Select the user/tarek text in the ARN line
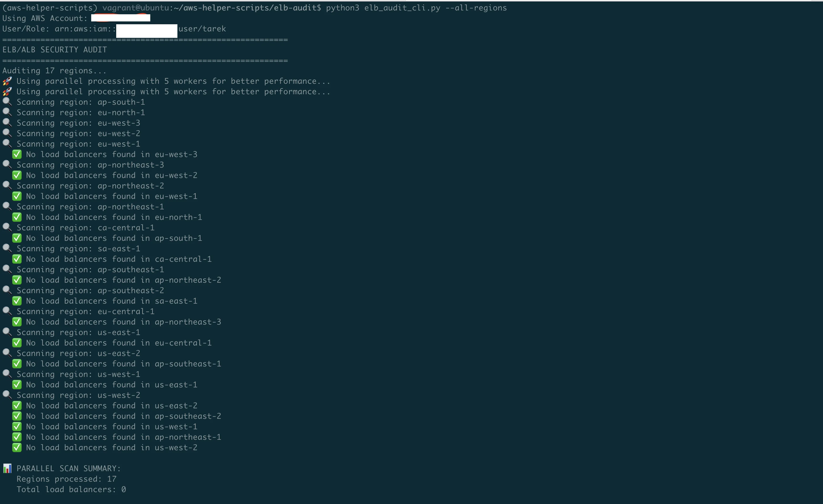Viewport: 823px width, 504px height. pyautogui.click(x=202, y=29)
